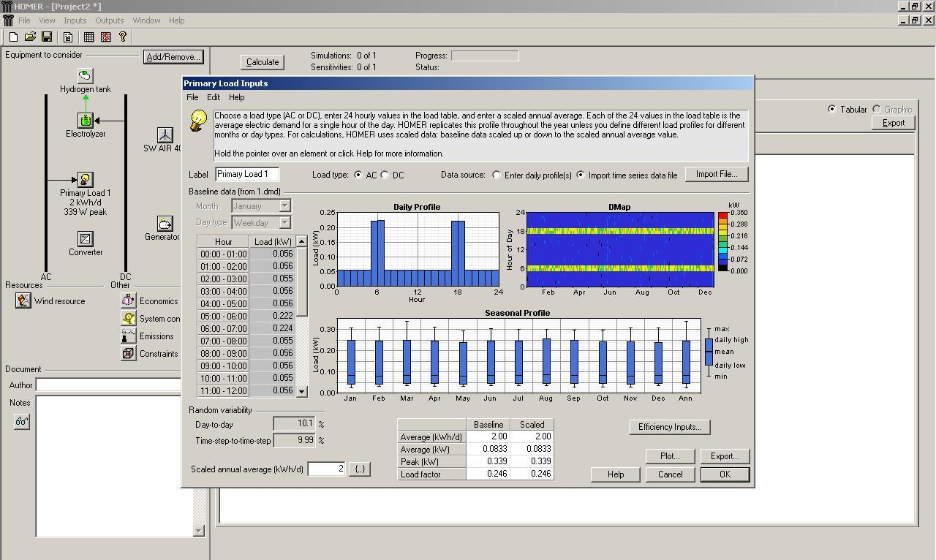Open File menu in Primary Load Inputs

pyautogui.click(x=192, y=97)
